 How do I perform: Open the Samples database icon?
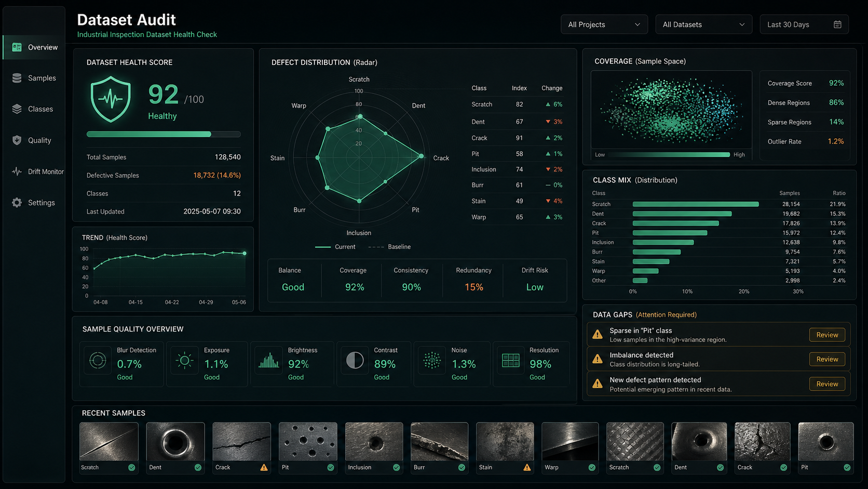click(x=17, y=78)
